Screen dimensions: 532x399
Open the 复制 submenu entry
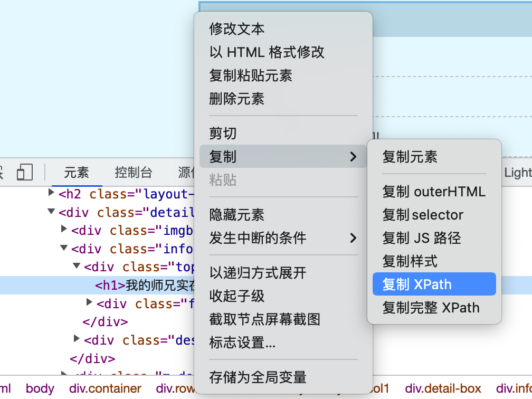point(283,156)
